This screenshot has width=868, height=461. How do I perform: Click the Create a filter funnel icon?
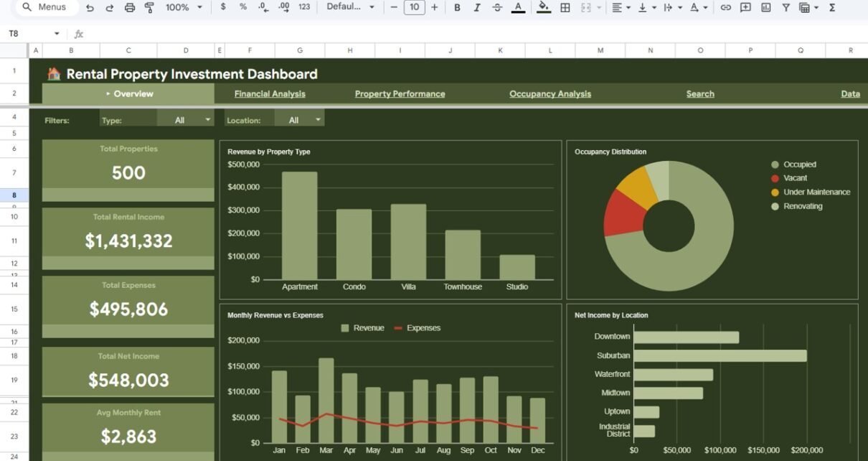(x=786, y=7)
